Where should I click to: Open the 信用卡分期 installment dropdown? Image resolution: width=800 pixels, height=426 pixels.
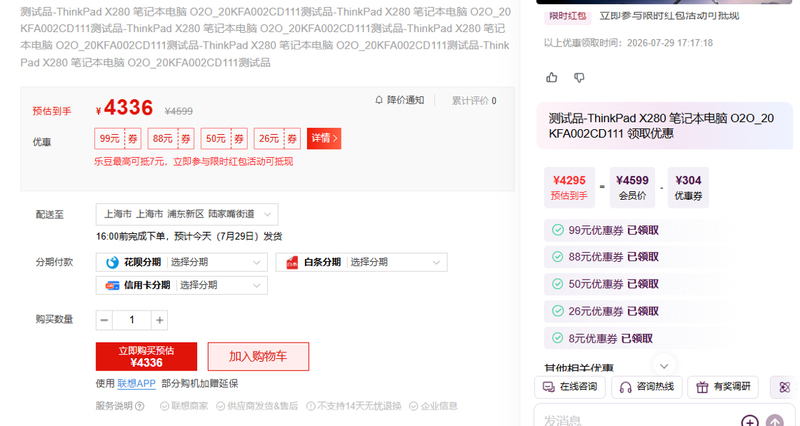[181, 285]
